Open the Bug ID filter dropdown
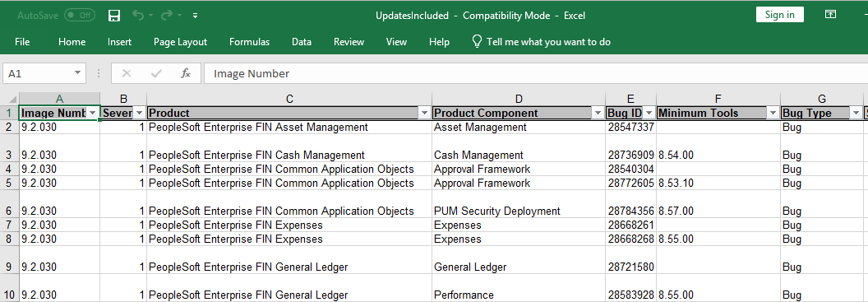 pyautogui.click(x=649, y=113)
